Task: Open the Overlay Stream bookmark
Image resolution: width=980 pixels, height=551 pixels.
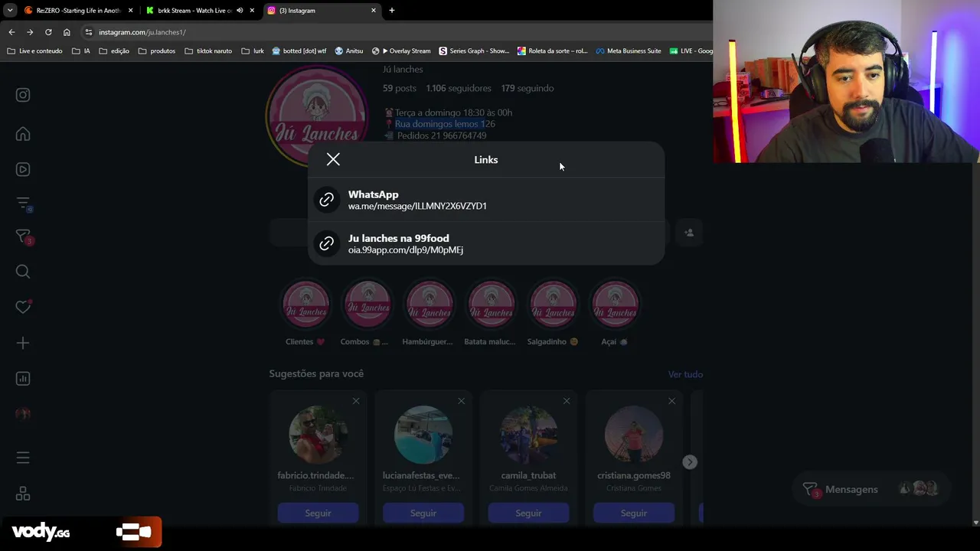Action: [x=401, y=51]
